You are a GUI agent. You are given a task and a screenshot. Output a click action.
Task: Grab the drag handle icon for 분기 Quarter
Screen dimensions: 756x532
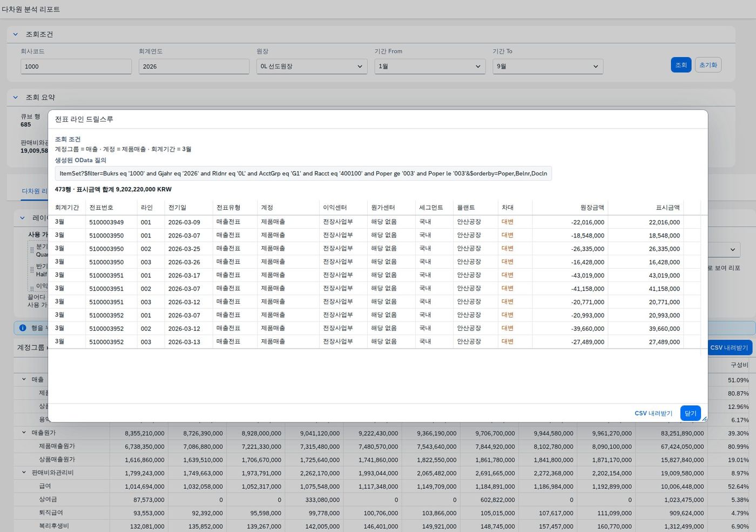[32, 250]
